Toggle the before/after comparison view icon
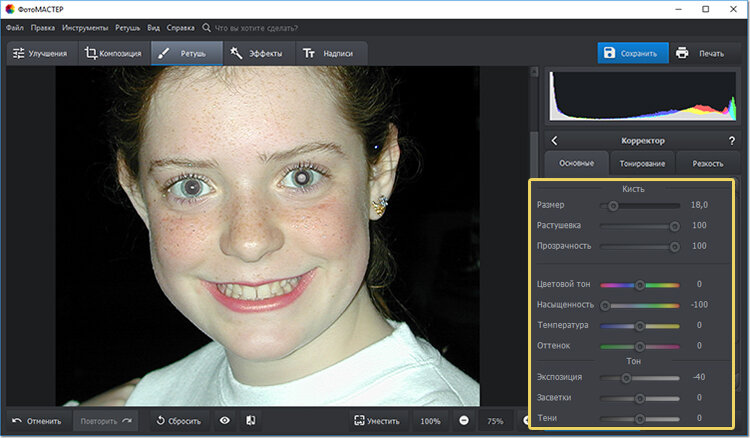The image size is (750, 438). click(x=251, y=421)
